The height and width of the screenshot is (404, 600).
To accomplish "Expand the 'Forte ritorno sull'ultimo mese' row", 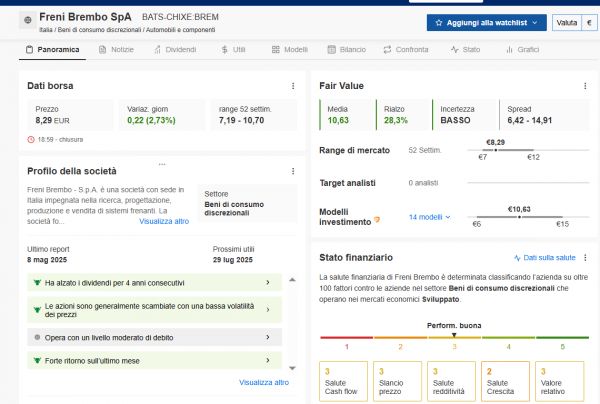I will 155,360.
